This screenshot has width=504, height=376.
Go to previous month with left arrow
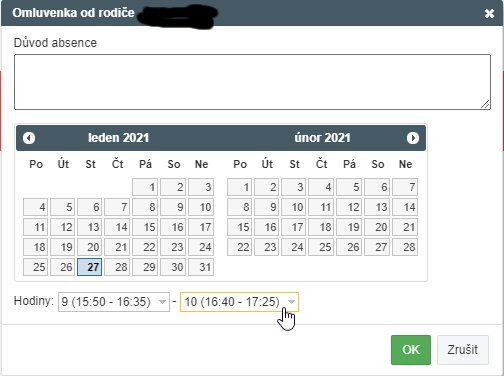tap(29, 138)
